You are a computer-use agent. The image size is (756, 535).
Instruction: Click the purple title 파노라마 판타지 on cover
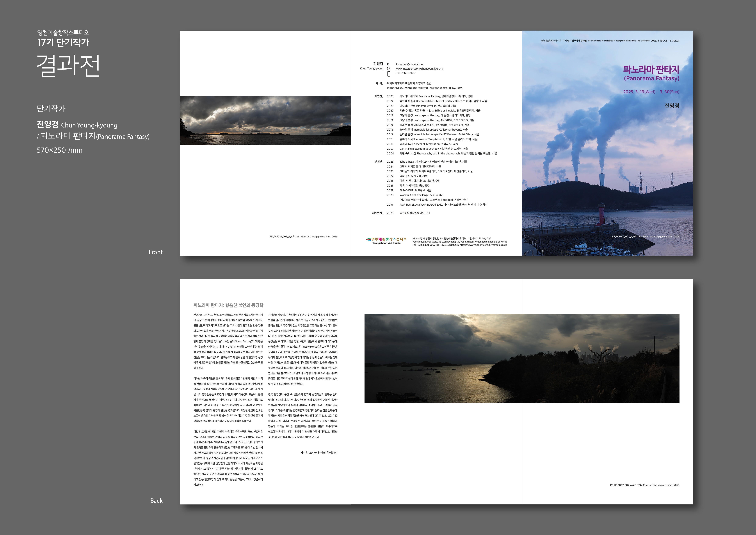click(651, 70)
